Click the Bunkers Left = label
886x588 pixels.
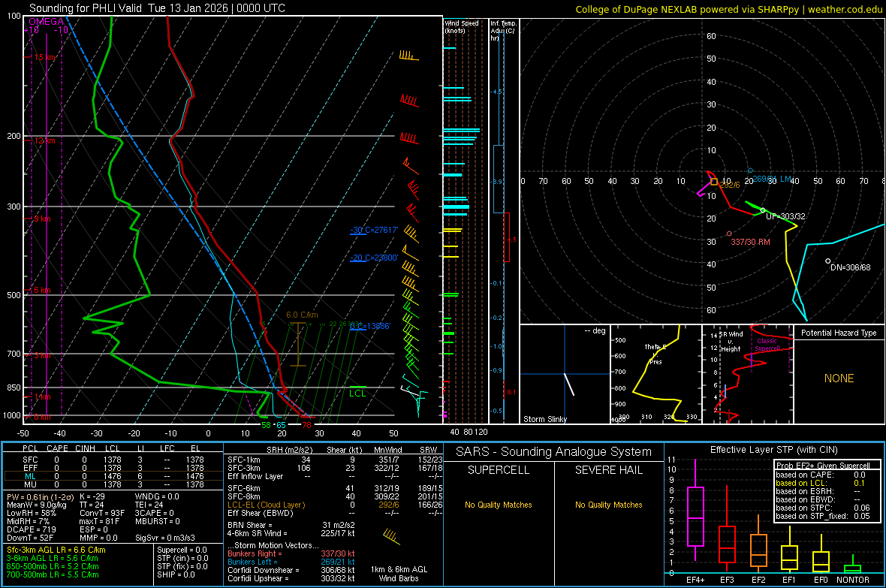pos(252,562)
